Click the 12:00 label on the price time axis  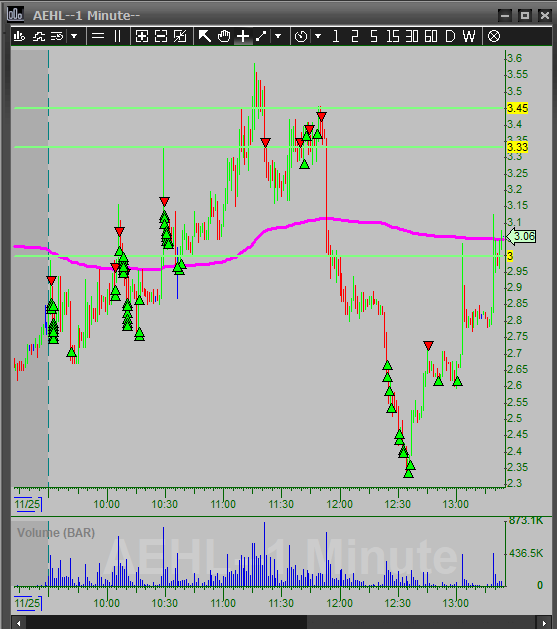pyautogui.click(x=340, y=504)
